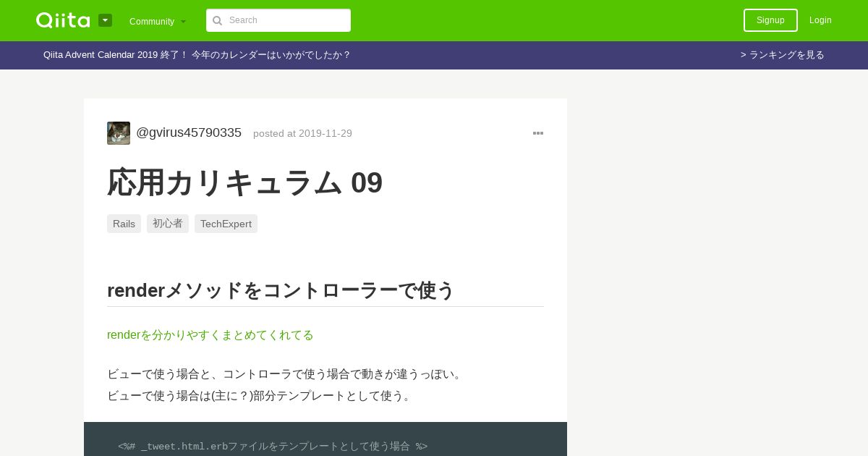The width and height of the screenshot is (868, 456).
Task: Open the article three-dots options menu
Action: [x=538, y=133]
